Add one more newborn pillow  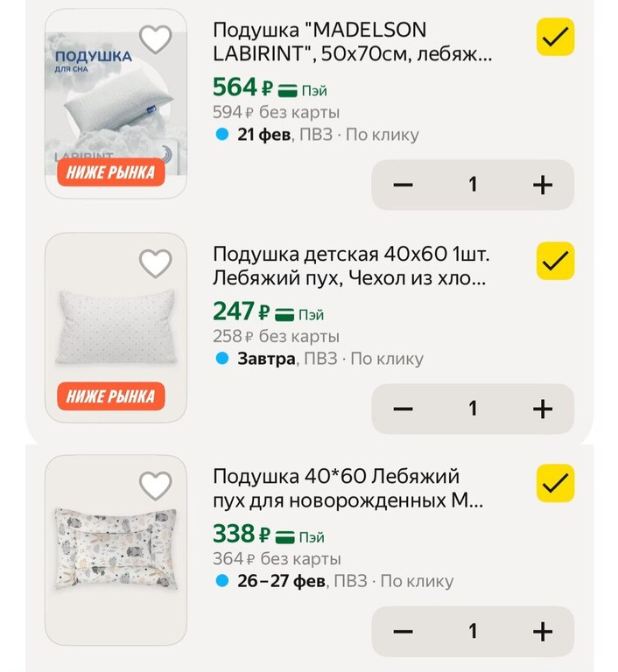coord(543,632)
